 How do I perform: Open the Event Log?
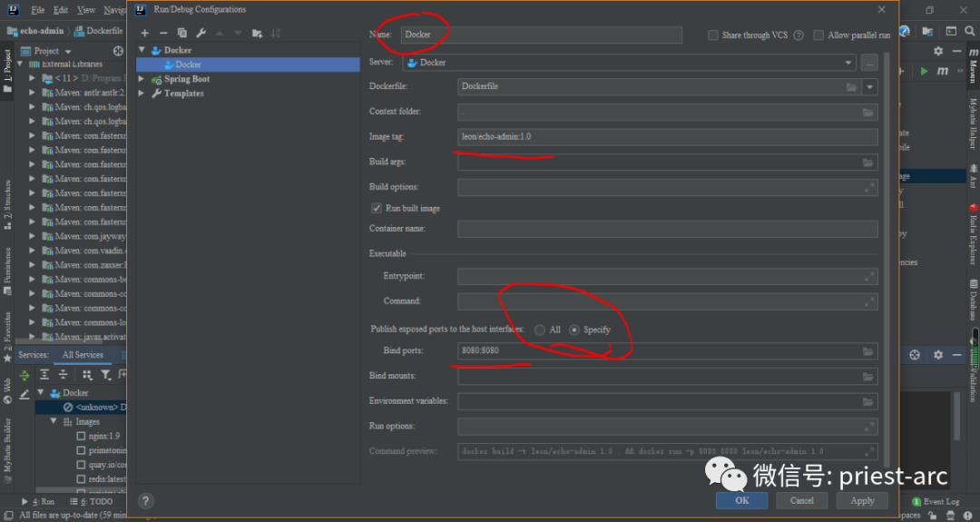pos(936,501)
